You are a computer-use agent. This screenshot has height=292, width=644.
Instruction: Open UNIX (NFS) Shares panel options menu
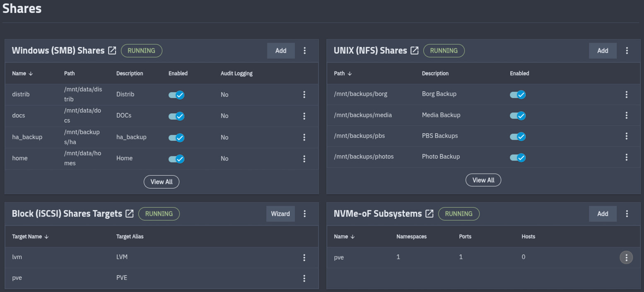pos(627,51)
